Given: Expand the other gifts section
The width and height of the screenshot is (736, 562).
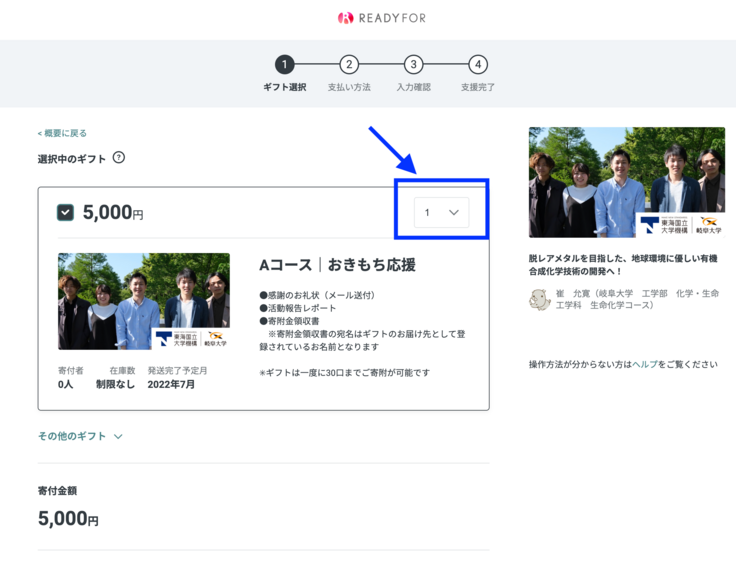Looking at the screenshot, I should pos(72,436).
